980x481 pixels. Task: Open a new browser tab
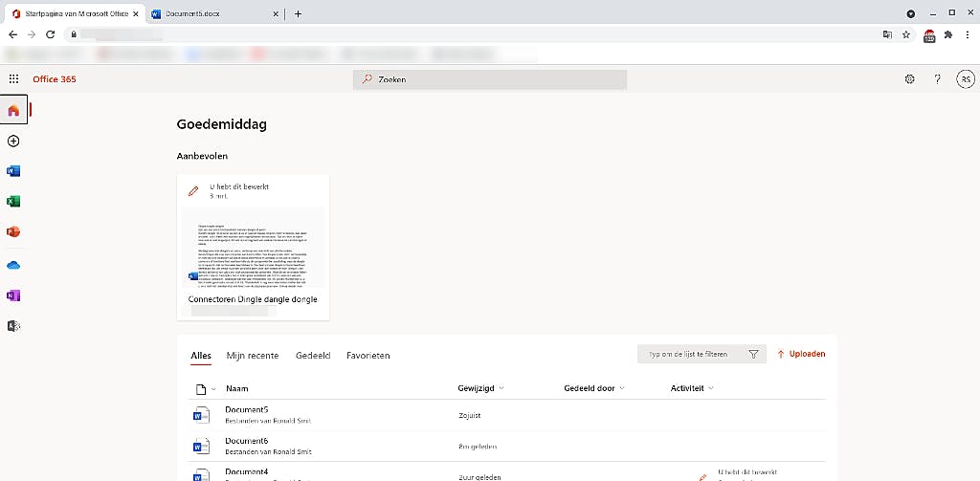pos(298,13)
